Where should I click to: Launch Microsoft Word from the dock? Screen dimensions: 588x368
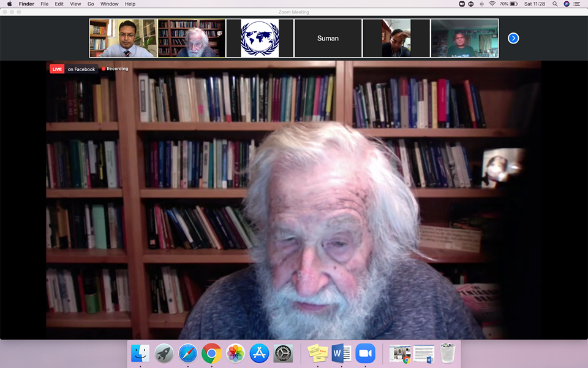(341, 353)
